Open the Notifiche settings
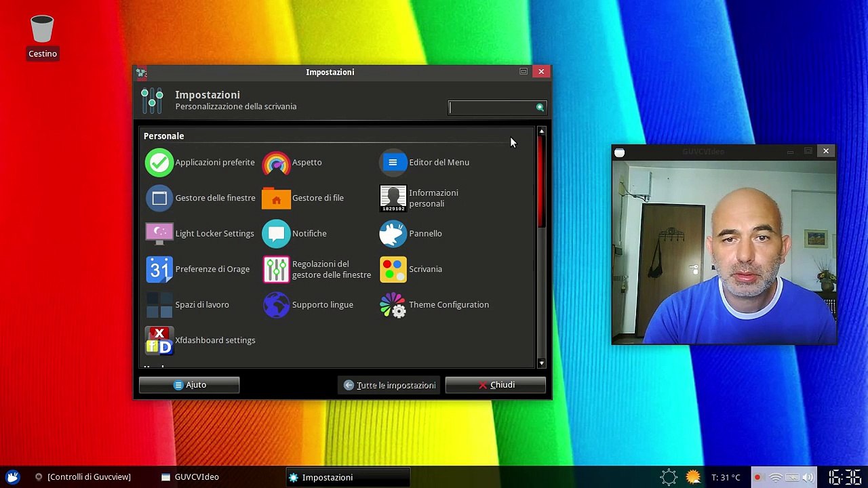 coord(294,234)
